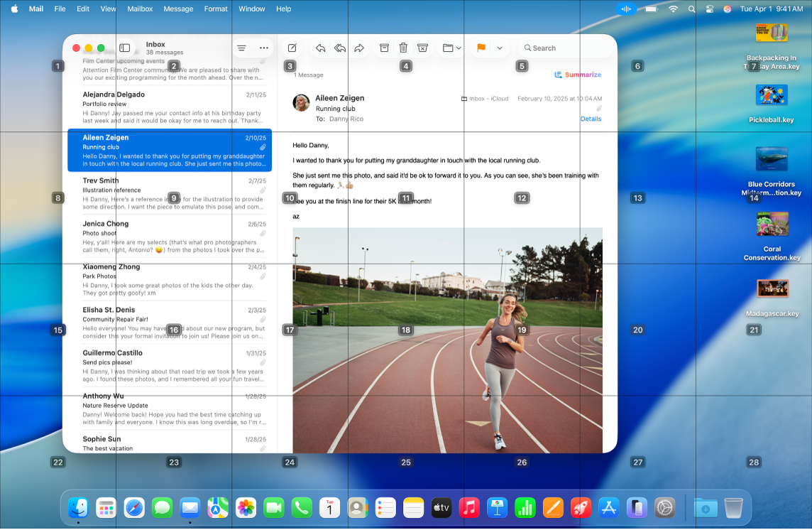Open the Mailbox menu
Viewport: 812px width, 530px height.
tap(140, 9)
